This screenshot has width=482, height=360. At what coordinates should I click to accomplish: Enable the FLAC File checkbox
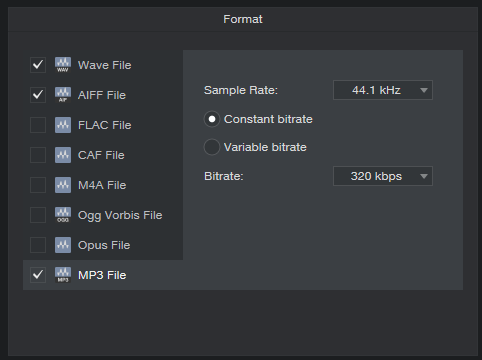pos(38,125)
